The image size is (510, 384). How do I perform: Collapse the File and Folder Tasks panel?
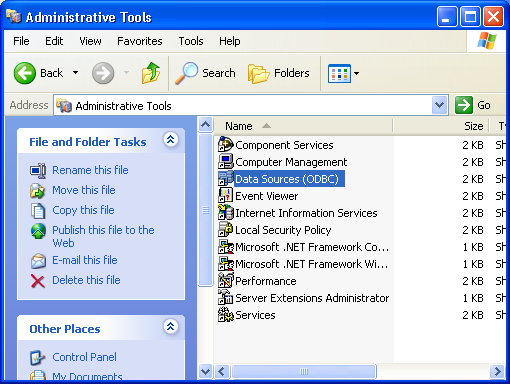point(171,140)
